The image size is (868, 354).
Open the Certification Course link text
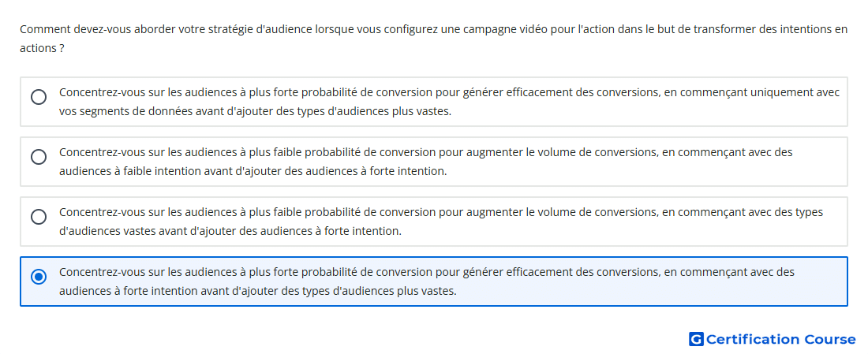coord(780,339)
